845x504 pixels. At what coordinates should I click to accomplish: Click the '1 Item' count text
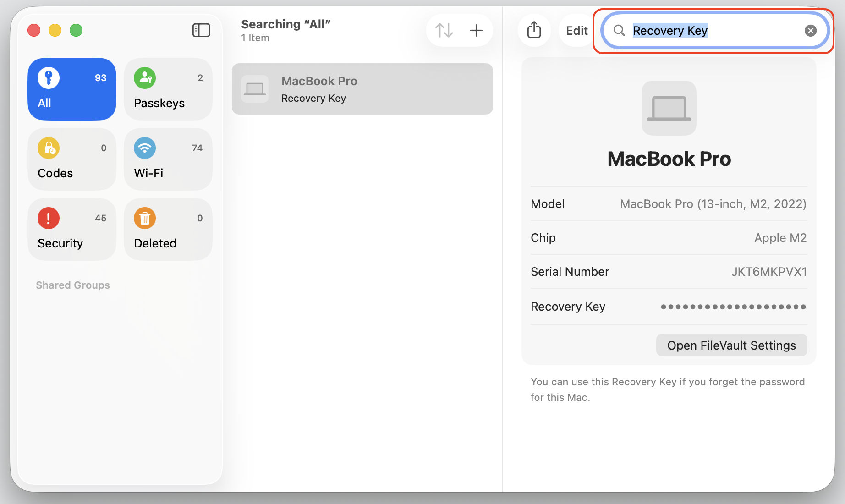point(255,38)
